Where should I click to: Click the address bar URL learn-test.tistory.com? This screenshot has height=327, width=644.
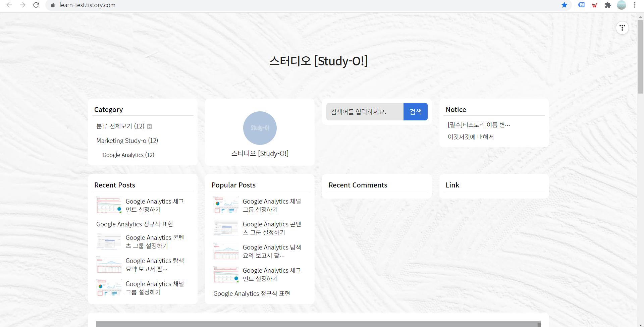[x=88, y=5]
